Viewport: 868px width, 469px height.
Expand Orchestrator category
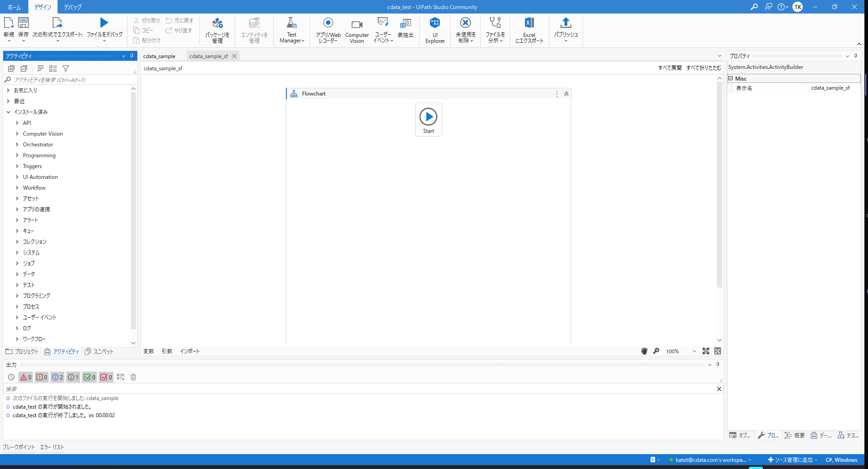coord(17,144)
